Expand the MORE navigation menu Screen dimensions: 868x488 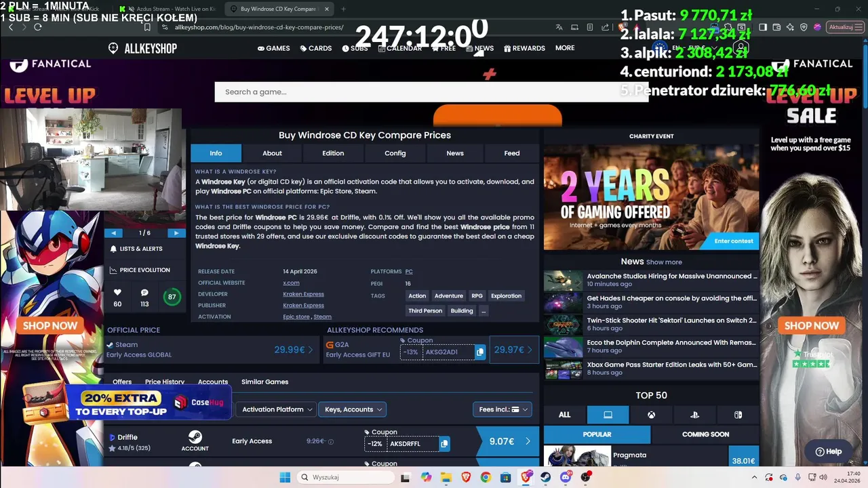coord(565,48)
